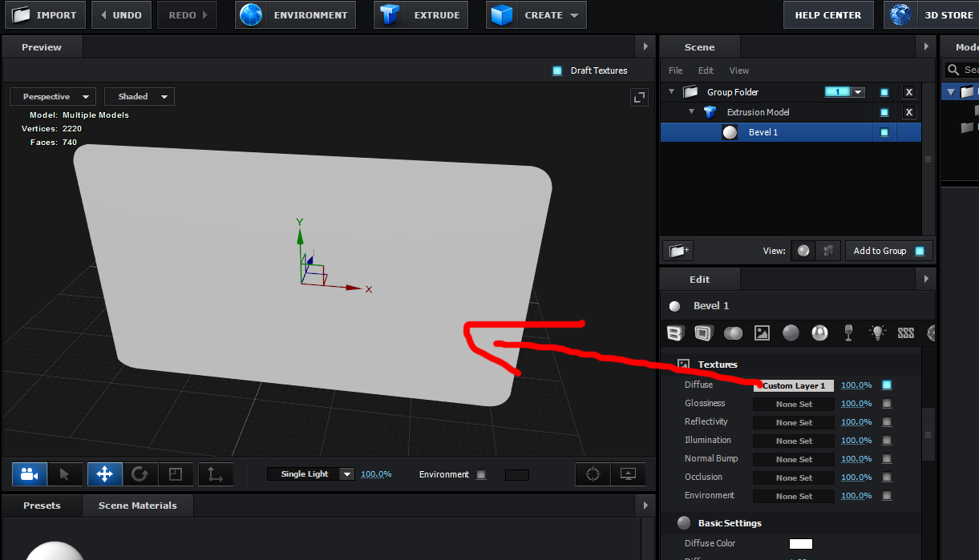
Task: Click the light bulb illumination icon
Action: coord(877,332)
